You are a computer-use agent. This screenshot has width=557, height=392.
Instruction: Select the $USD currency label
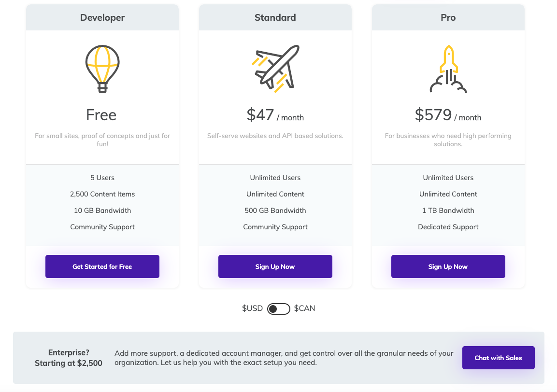click(252, 308)
